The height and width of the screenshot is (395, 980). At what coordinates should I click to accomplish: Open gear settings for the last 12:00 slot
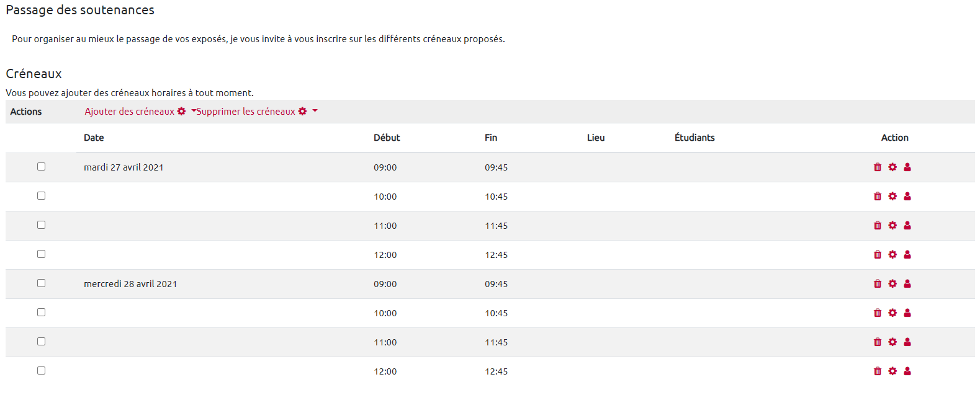coord(892,371)
